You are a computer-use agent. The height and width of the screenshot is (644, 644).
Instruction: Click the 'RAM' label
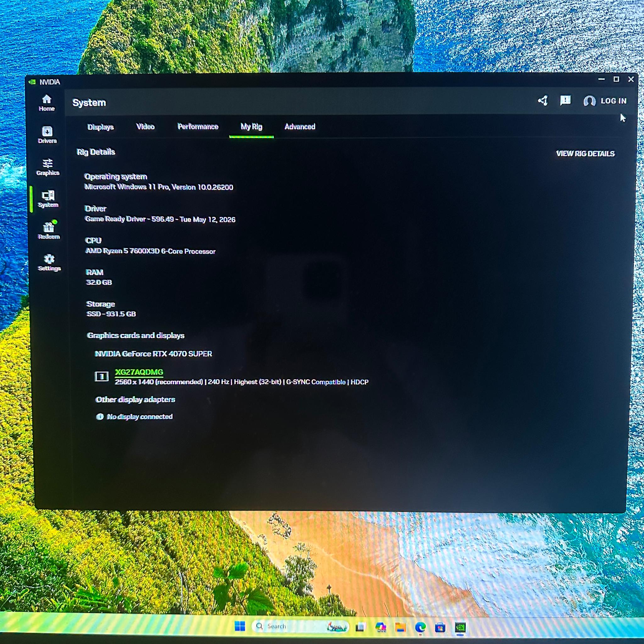coord(95,272)
